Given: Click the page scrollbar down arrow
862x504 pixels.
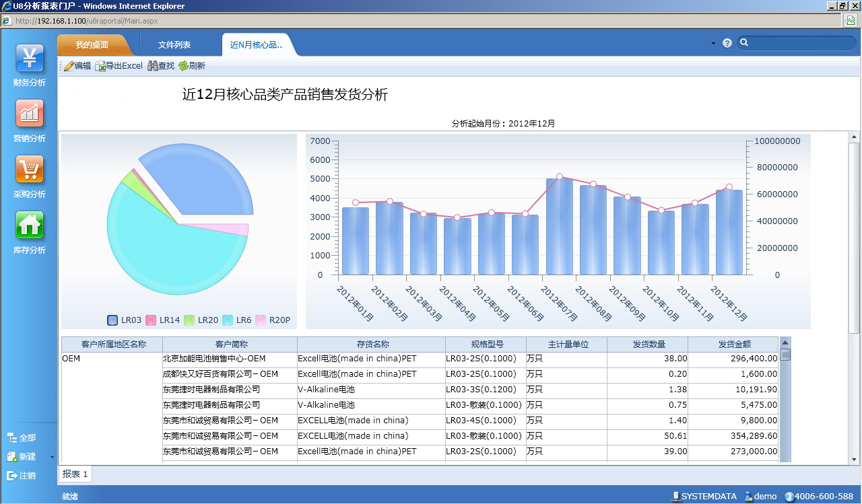Looking at the screenshot, I should point(854,460).
